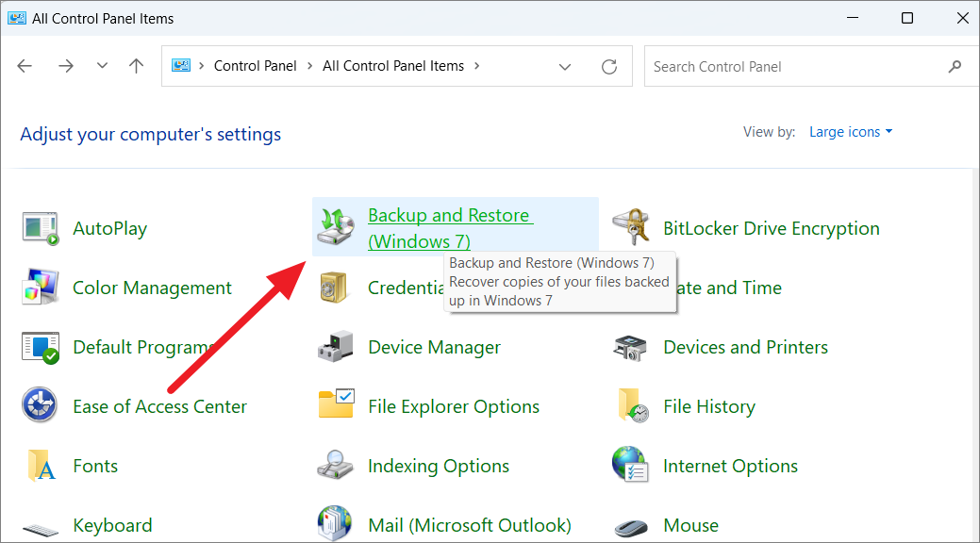The image size is (980, 543).
Task: Open the AutoPlay icon
Action: pyautogui.click(x=41, y=228)
